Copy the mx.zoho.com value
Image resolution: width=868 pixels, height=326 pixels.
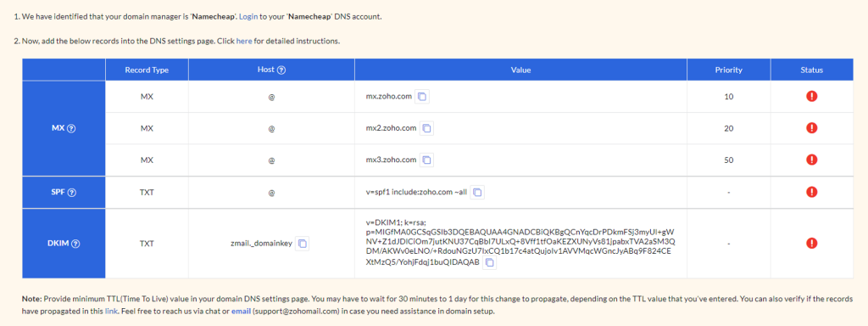tap(422, 97)
